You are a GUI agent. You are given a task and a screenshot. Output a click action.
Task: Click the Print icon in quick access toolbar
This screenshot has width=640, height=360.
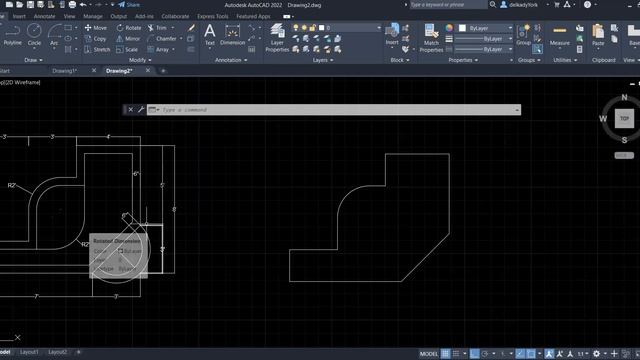click(72, 5)
